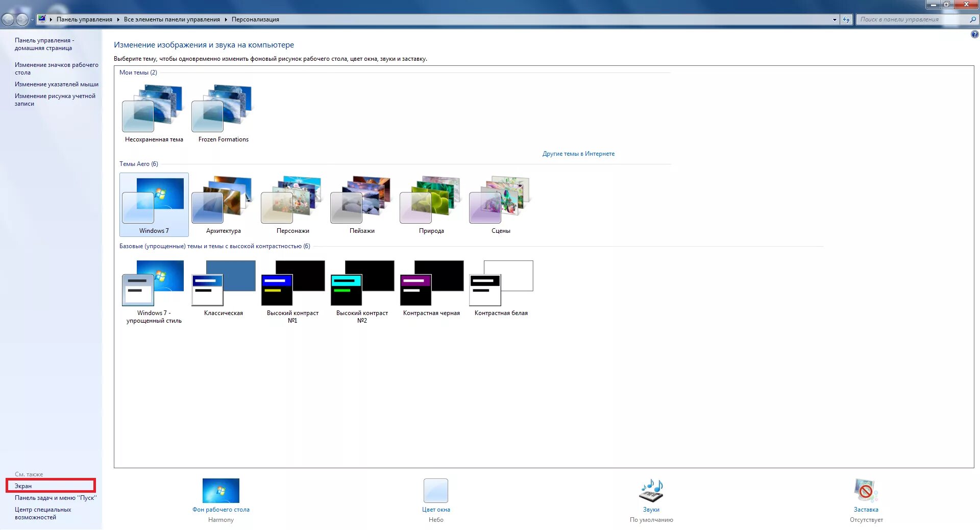Select the Windows 7 Aero theme
The width and height of the screenshot is (980, 530).
pyautogui.click(x=154, y=204)
